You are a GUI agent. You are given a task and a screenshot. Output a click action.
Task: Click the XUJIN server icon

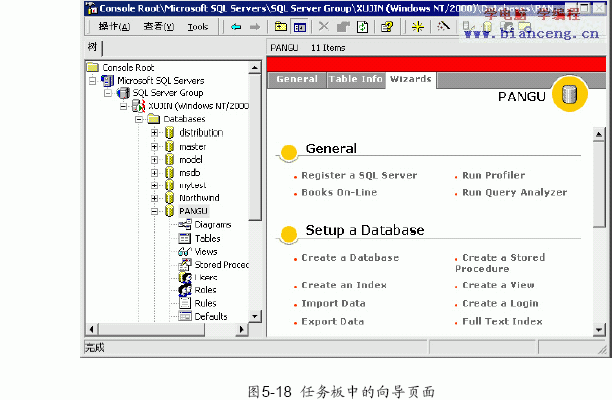[138, 106]
